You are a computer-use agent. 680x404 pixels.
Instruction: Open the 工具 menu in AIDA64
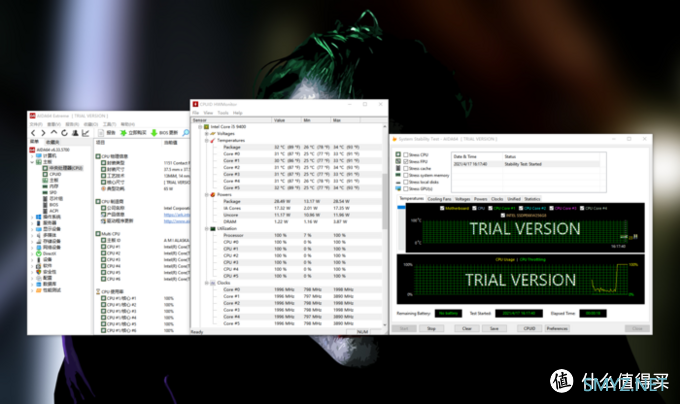click(x=109, y=124)
